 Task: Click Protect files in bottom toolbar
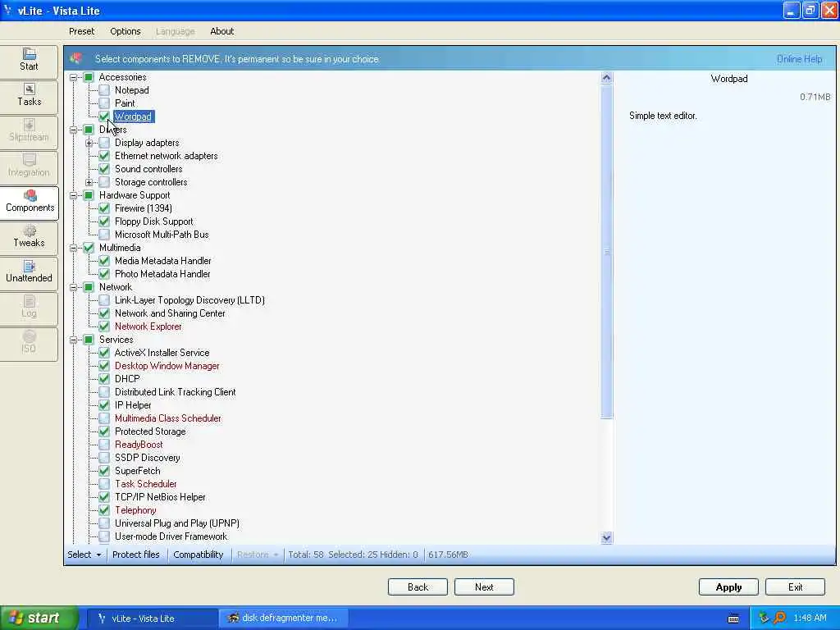pos(136,555)
